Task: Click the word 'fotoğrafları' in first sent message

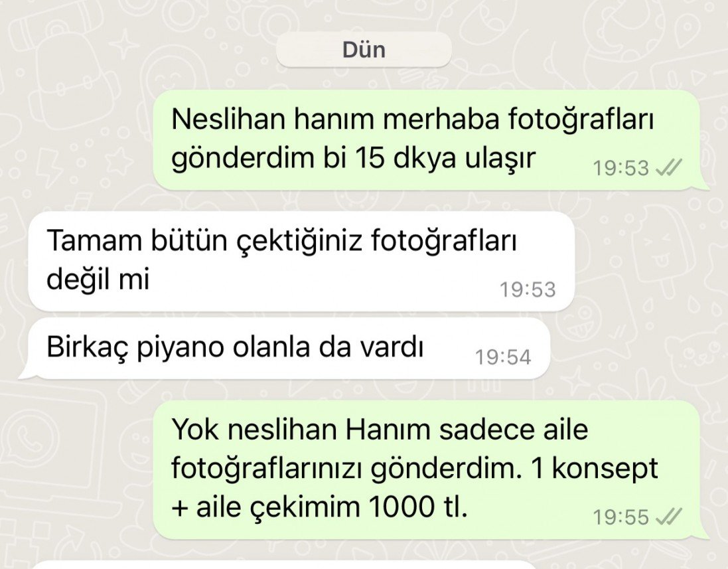Action: pos(579,120)
